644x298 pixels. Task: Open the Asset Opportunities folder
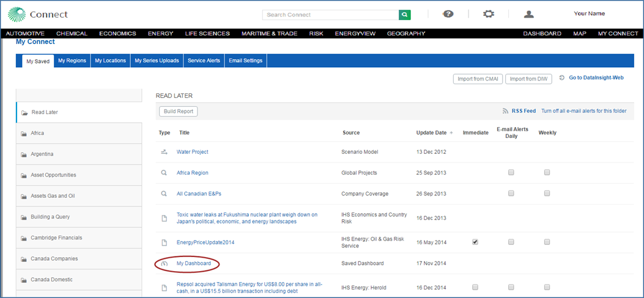click(x=53, y=175)
